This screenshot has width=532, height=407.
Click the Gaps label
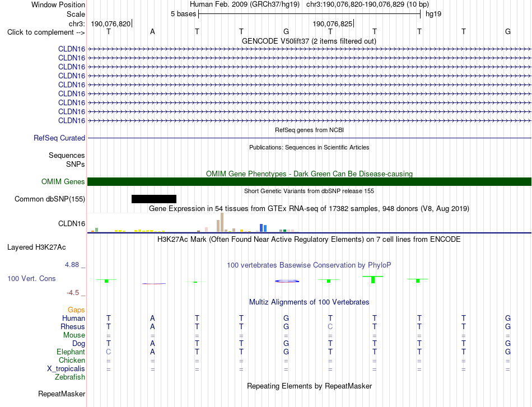76,310
